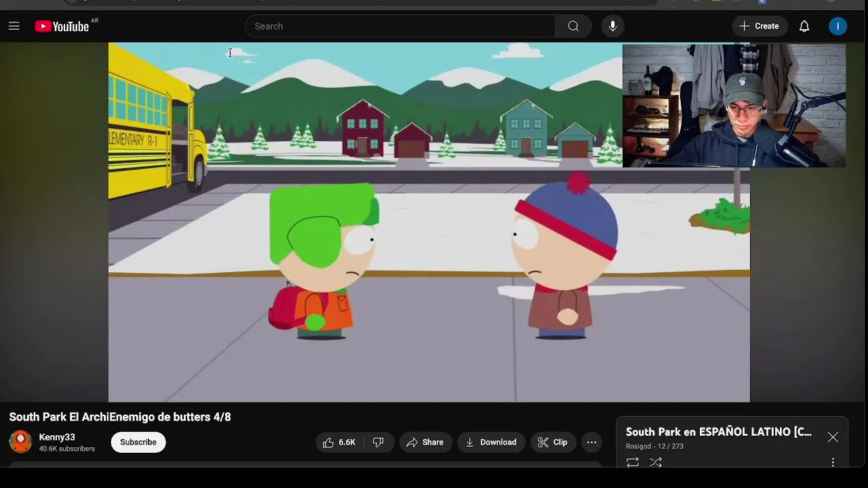Open the hamburger guide menu
This screenshot has height=488, width=868.
tap(14, 26)
